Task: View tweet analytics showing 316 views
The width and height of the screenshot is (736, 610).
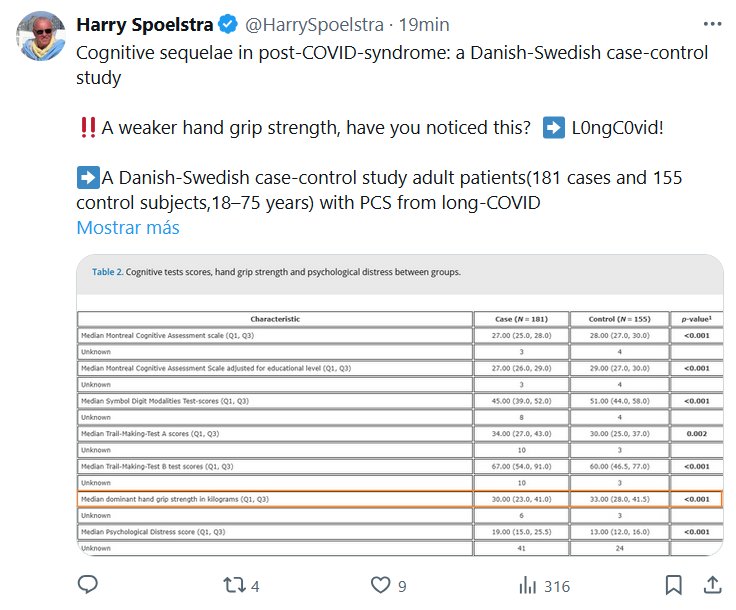Action: [528, 585]
